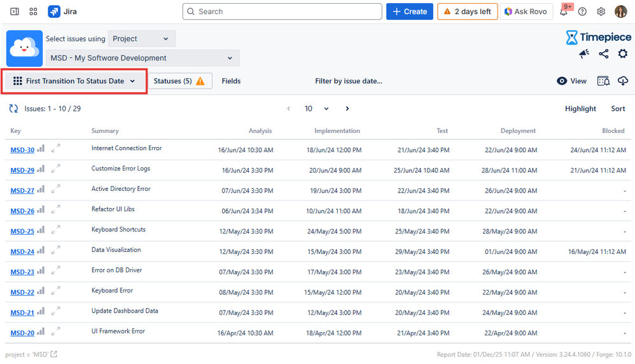Open the Sort menu
The image size is (635, 364).
pyautogui.click(x=618, y=109)
